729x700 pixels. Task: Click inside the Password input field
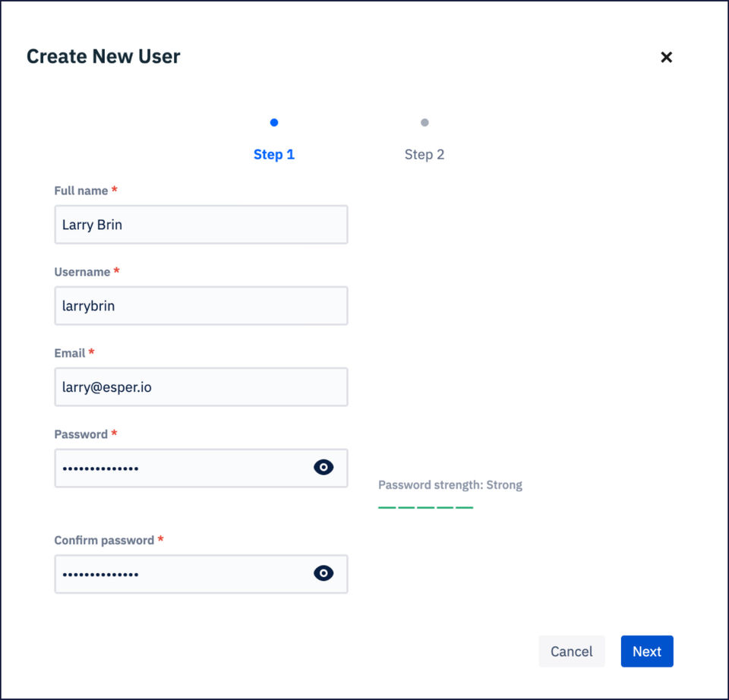tap(182, 468)
